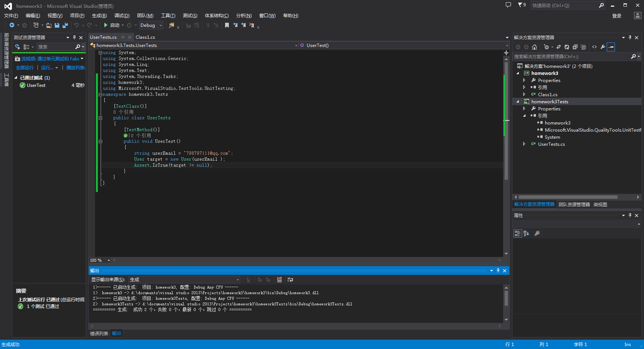Click the Find in Files toolbar icon
Image resolution: width=644 pixels, height=349 pixels.
pyautogui.click(x=171, y=25)
